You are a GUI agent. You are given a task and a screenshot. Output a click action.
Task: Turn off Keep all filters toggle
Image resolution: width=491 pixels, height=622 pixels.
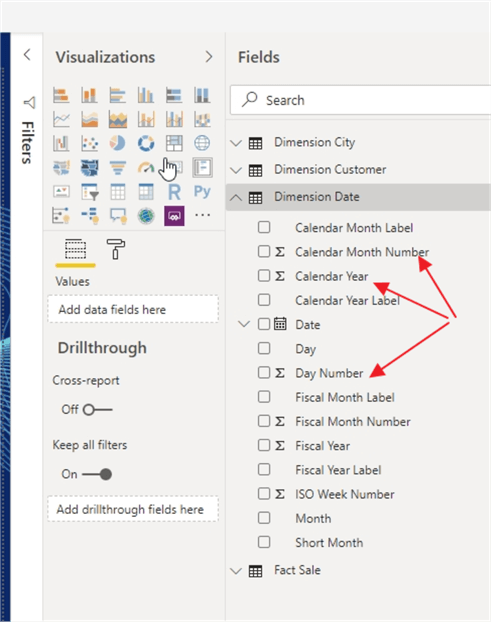click(97, 474)
